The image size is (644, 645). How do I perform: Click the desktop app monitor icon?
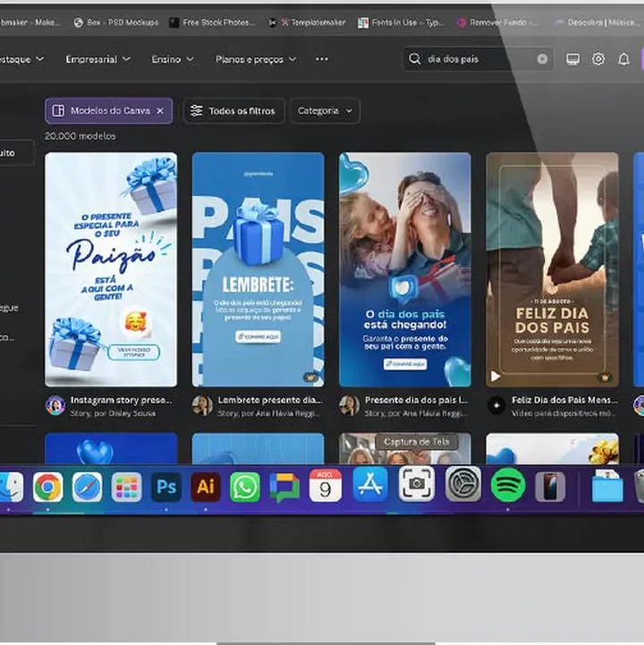[572, 59]
